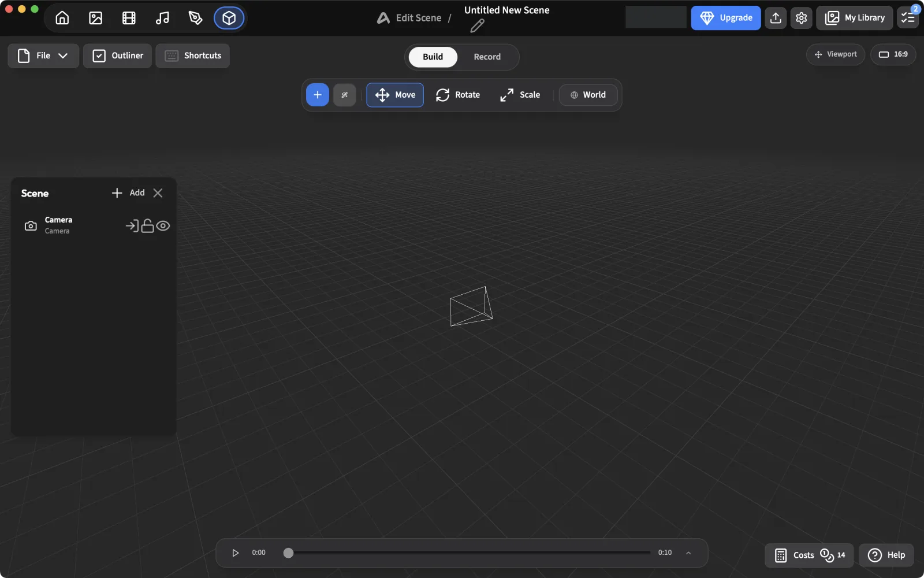924x578 pixels.
Task: Hide the Camera with eye icon
Action: [163, 226]
